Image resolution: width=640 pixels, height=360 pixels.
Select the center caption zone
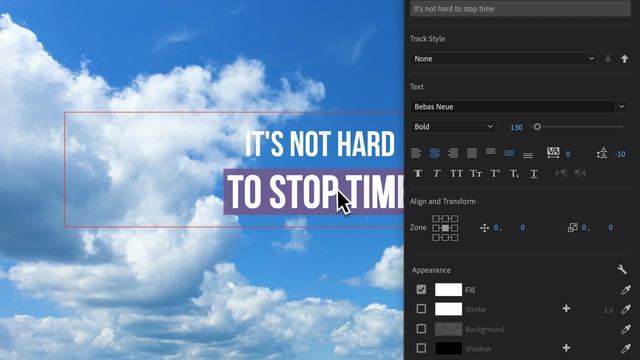pos(445,228)
